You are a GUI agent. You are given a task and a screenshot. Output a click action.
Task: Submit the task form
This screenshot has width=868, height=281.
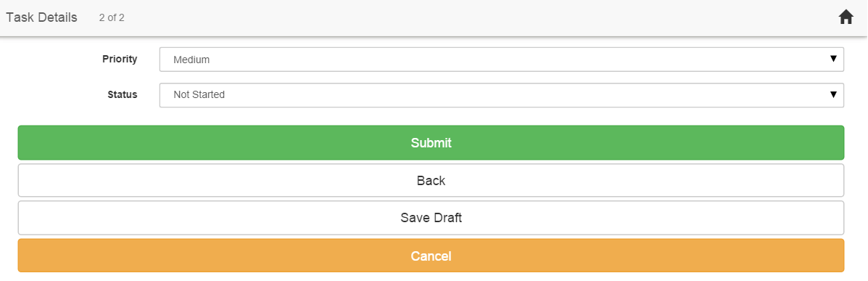click(431, 142)
